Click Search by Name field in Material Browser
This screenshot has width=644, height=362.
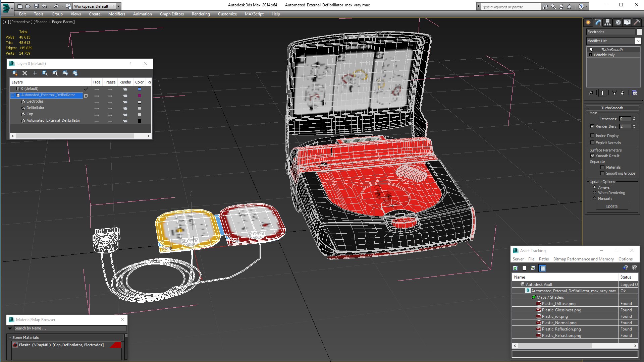coord(70,328)
